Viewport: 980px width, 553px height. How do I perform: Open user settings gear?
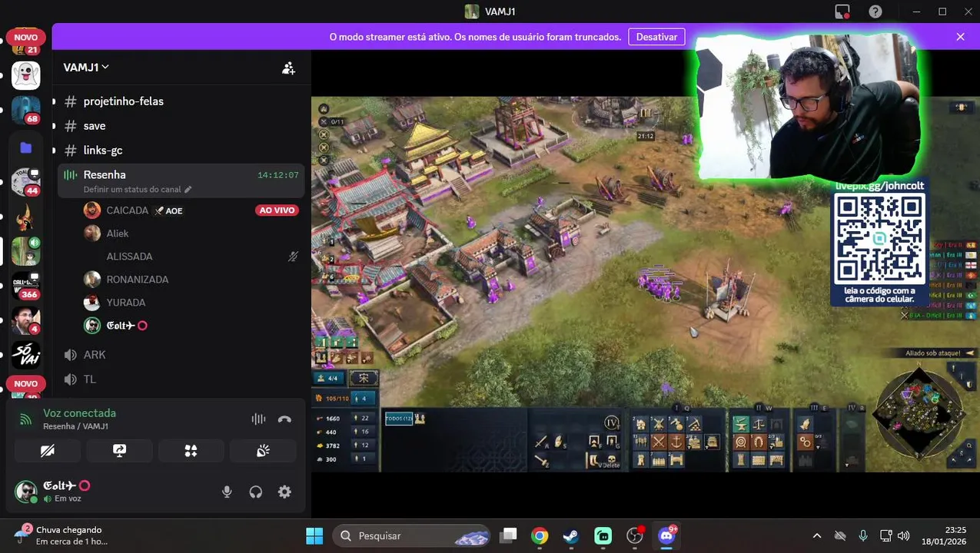[x=284, y=492]
